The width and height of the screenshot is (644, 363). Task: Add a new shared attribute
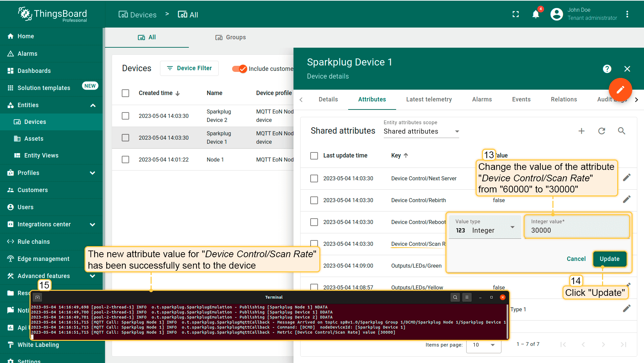point(582,131)
